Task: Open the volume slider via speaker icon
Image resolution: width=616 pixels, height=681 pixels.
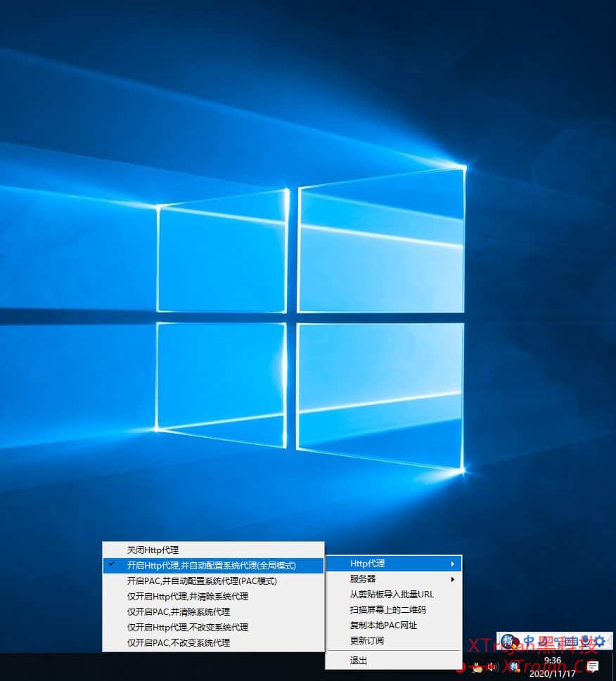Action: click(492, 666)
